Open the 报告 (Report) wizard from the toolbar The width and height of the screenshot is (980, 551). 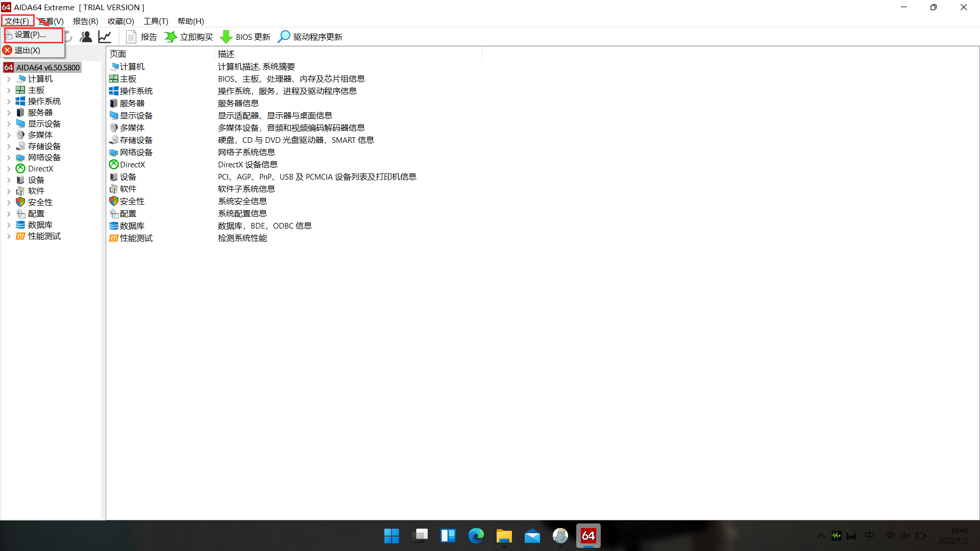[x=141, y=36]
